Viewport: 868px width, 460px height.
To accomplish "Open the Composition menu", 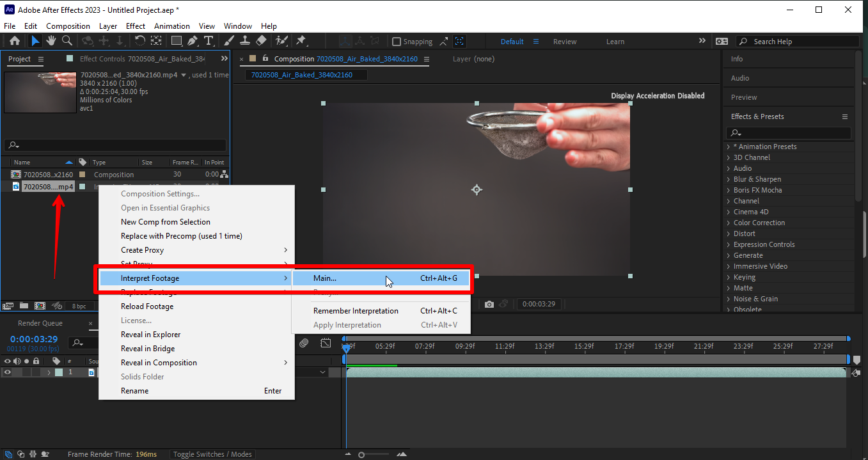I will pos(68,26).
